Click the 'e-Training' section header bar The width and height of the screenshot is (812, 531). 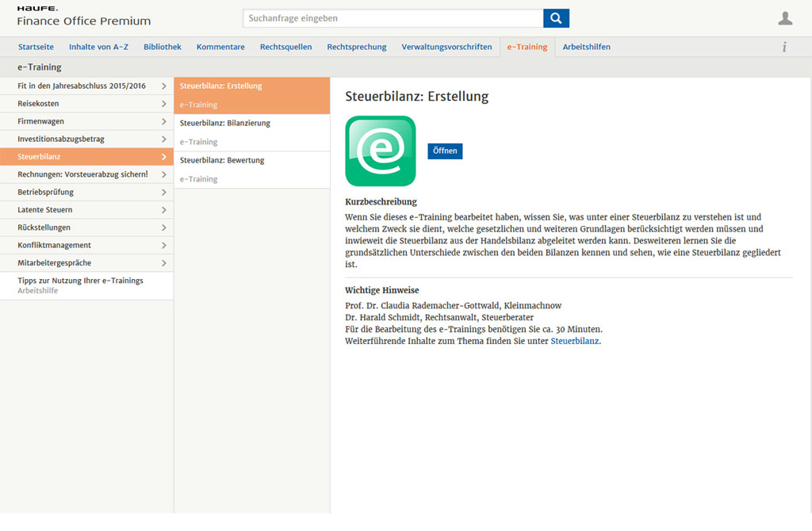click(406, 67)
